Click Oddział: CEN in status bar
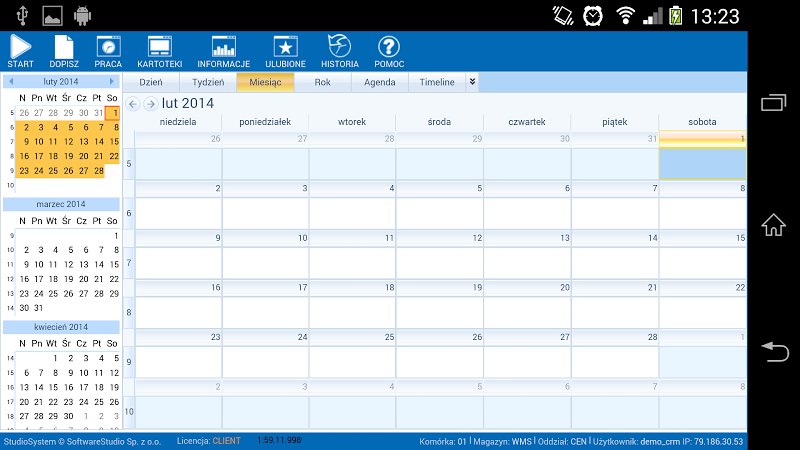 click(x=562, y=442)
